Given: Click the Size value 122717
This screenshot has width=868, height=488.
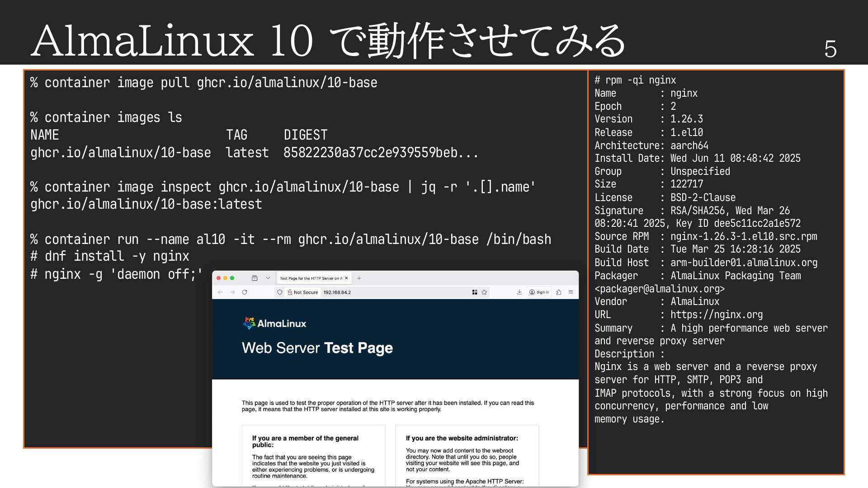Looking at the screenshot, I should coord(687,184).
